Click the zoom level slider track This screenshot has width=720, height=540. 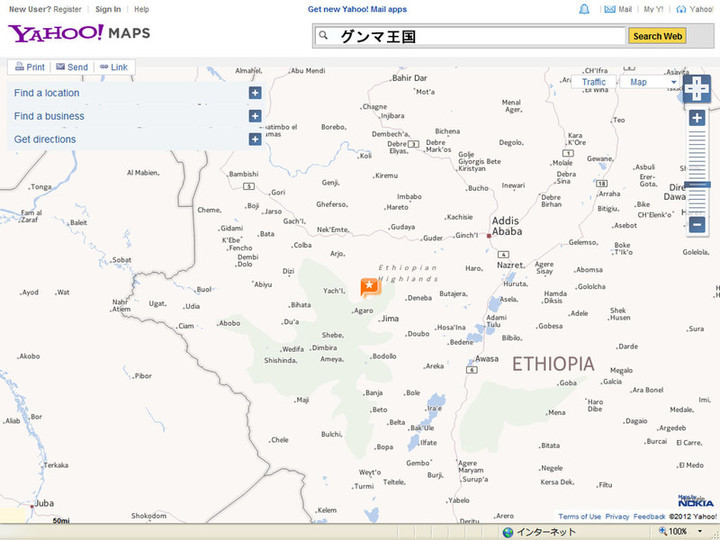point(697,160)
